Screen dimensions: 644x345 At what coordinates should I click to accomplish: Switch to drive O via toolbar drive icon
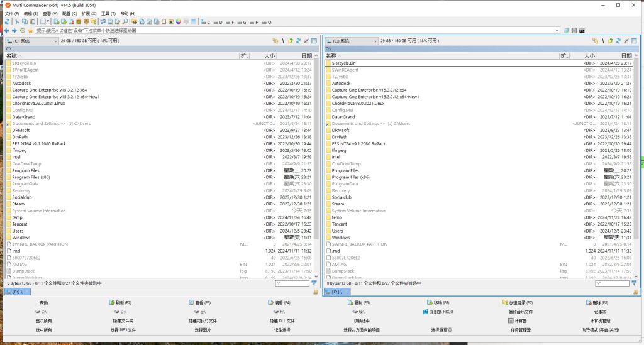click(x=267, y=22)
